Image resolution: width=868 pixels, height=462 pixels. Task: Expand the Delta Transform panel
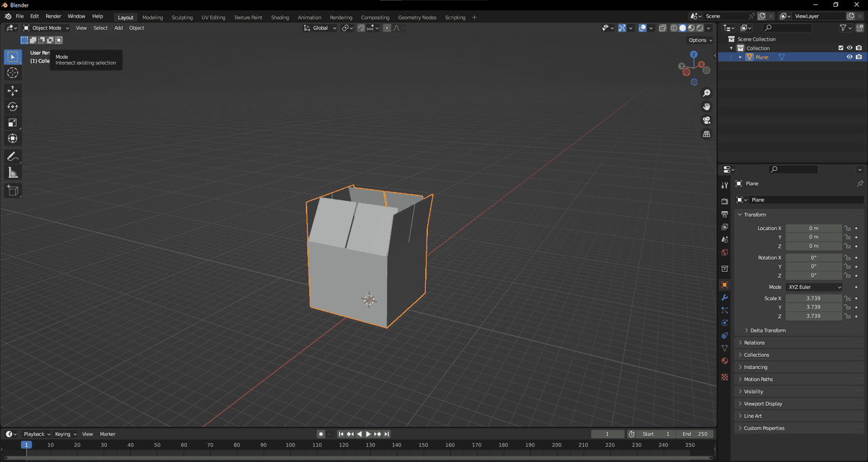coord(768,330)
